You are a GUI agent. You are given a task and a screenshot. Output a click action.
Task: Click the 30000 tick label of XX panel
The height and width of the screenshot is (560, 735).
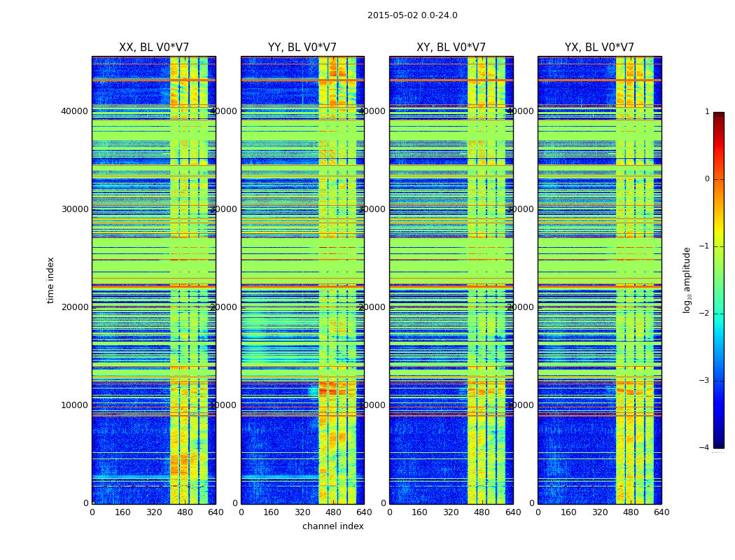[x=74, y=209]
